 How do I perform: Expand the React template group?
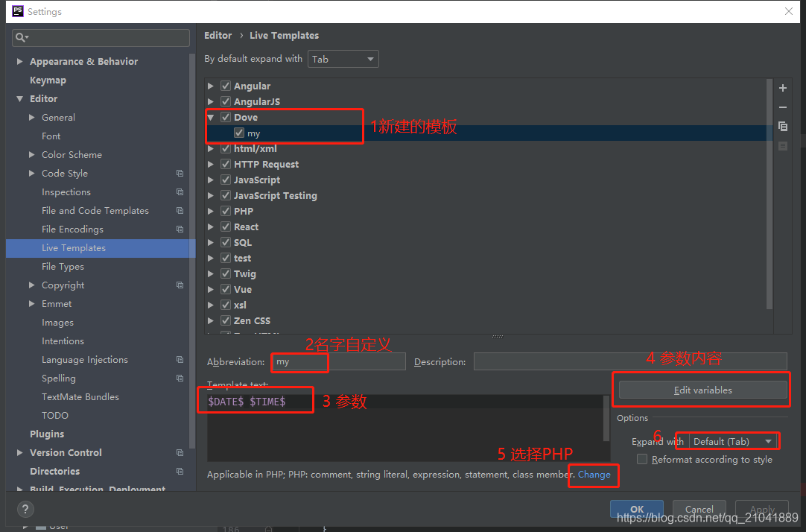tap(211, 227)
